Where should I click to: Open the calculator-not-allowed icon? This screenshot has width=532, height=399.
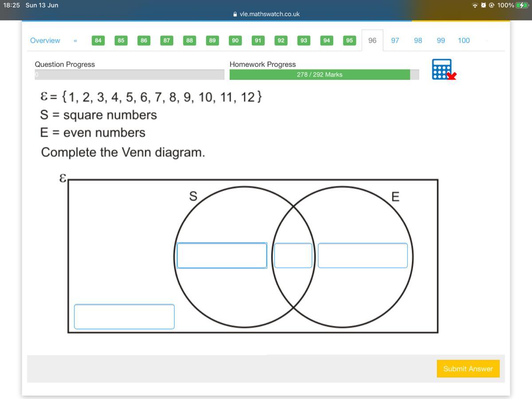coord(444,70)
